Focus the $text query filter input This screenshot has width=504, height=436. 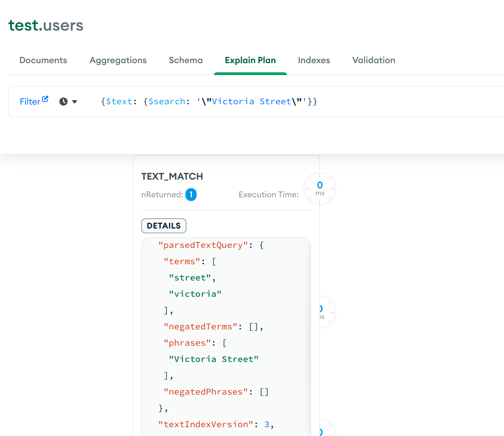click(x=272, y=102)
